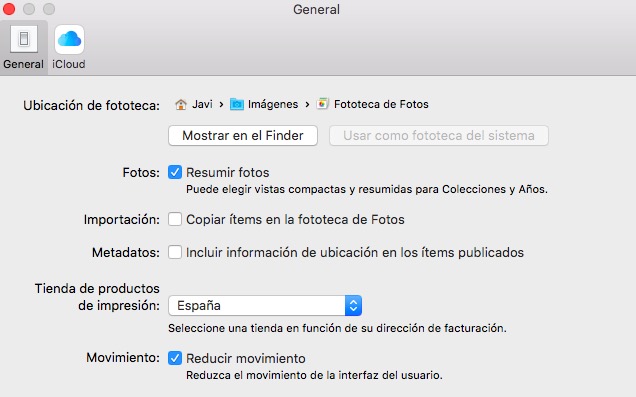Click the 'Ubicación de fototeca:' label
Screen dimensions: 636x397
coord(91,105)
